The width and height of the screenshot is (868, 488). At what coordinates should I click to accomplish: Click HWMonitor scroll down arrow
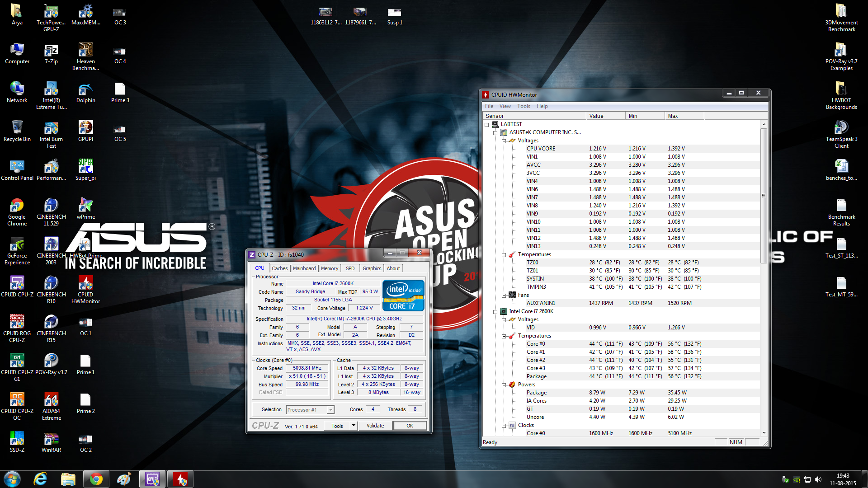pyautogui.click(x=764, y=433)
